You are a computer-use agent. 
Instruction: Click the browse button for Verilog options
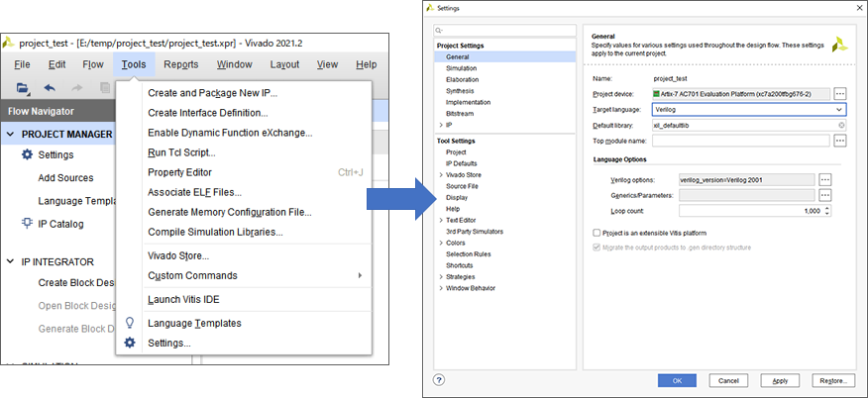(824, 179)
